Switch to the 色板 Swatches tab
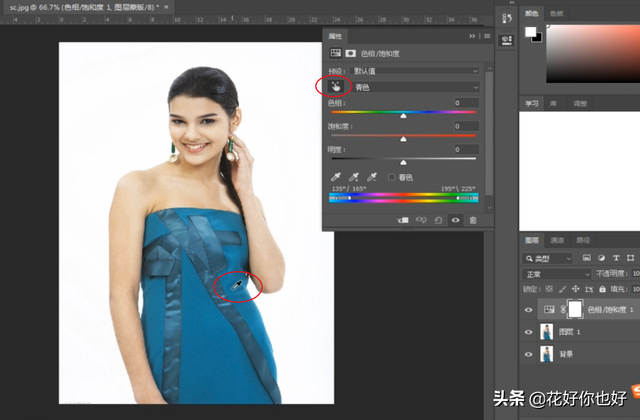The image size is (640, 420). coord(556,13)
